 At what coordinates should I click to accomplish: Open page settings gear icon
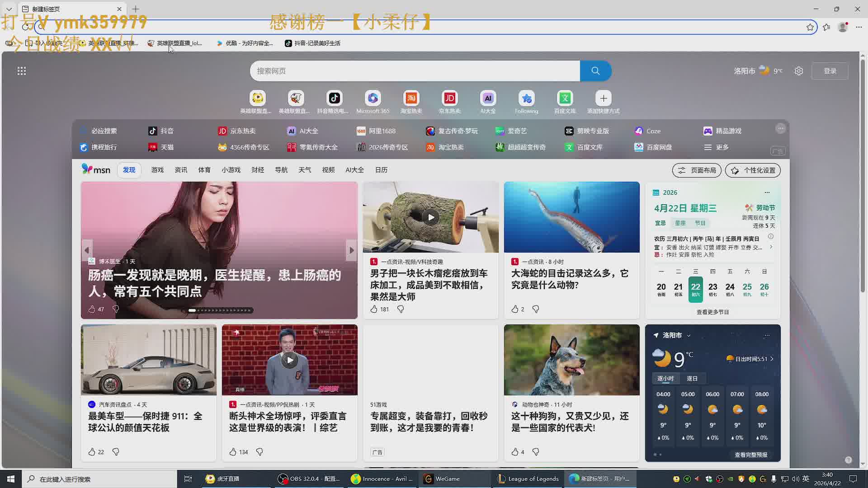[x=799, y=71]
